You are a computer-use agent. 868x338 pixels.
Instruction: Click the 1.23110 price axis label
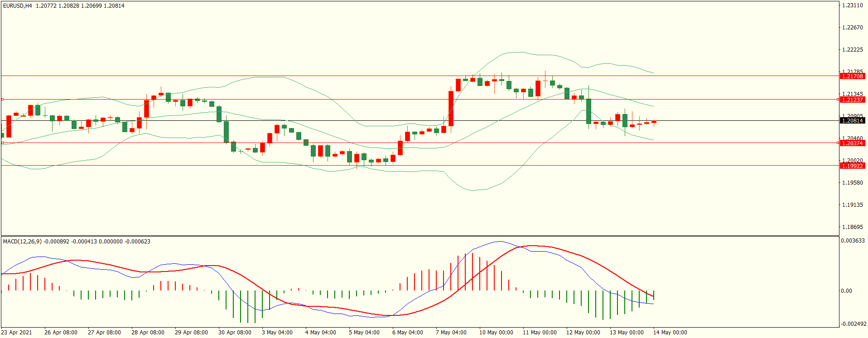click(852, 5)
